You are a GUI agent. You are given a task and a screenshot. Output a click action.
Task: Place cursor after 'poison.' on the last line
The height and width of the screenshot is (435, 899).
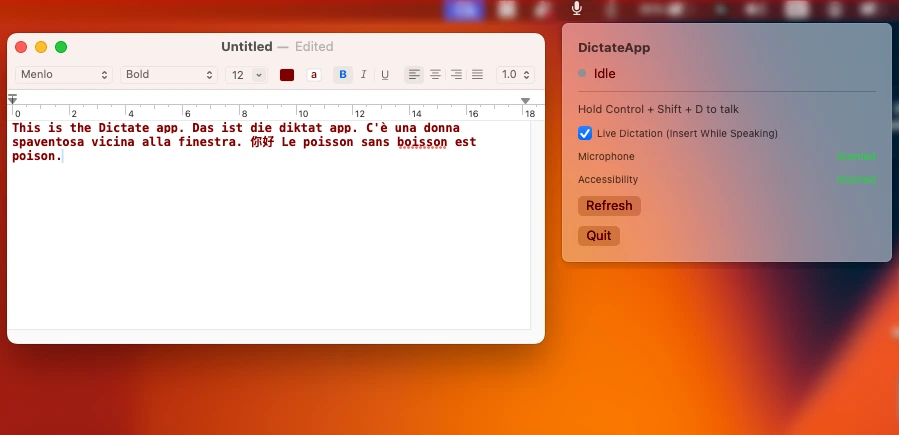click(x=62, y=156)
